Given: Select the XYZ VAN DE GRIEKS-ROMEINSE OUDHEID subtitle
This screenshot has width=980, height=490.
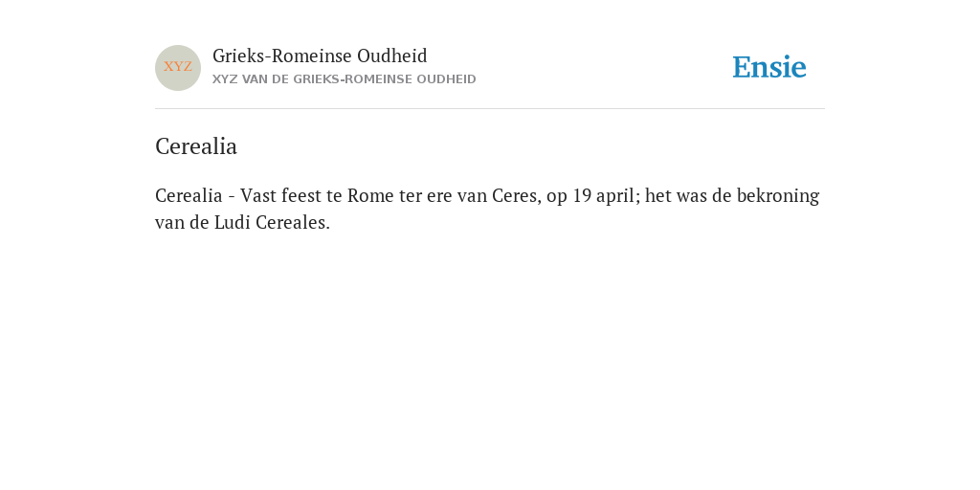Looking at the screenshot, I should [x=345, y=79].
